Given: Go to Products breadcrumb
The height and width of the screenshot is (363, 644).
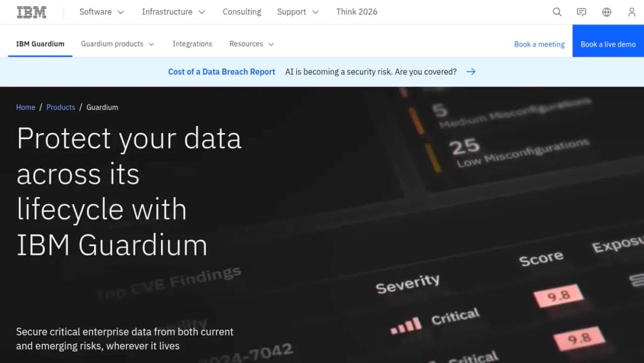Looking at the screenshot, I should [x=60, y=107].
